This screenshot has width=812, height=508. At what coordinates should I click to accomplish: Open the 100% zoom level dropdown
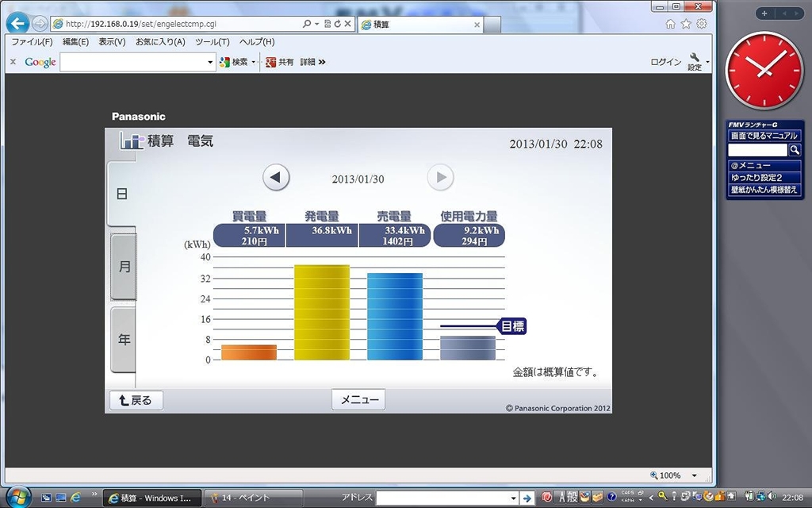[x=695, y=475]
